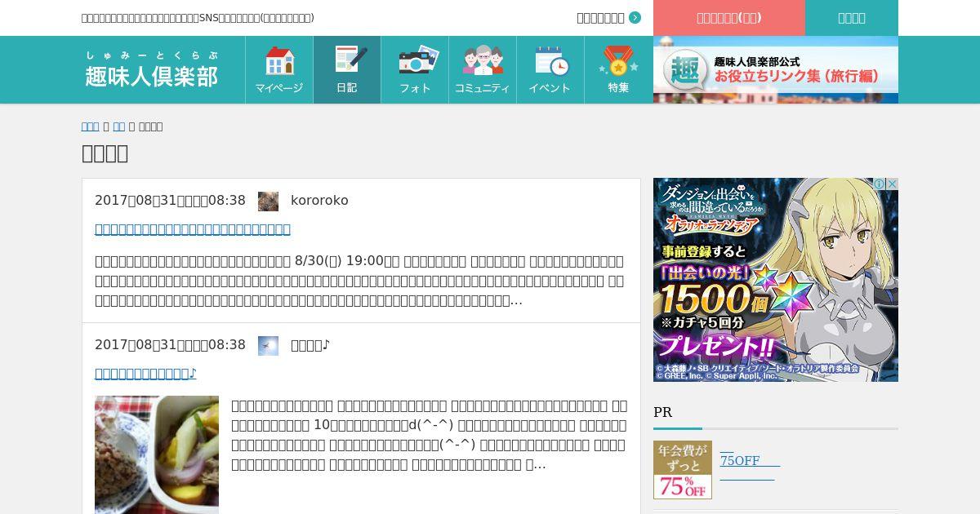Close the ad with the X icon

(892, 184)
